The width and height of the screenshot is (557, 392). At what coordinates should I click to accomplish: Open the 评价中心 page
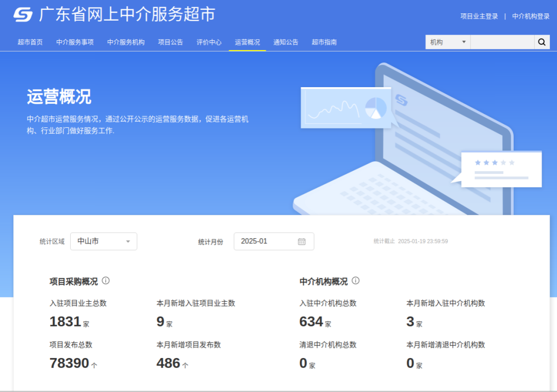click(x=208, y=42)
